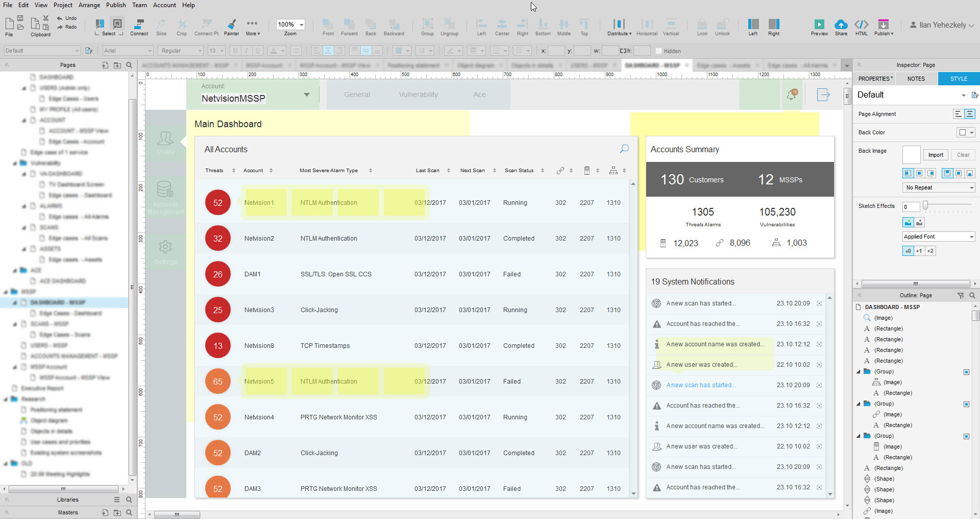This screenshot has width=980, height=519.
Task: Click the Sketch Effects value field
Action: click(911, 206)
